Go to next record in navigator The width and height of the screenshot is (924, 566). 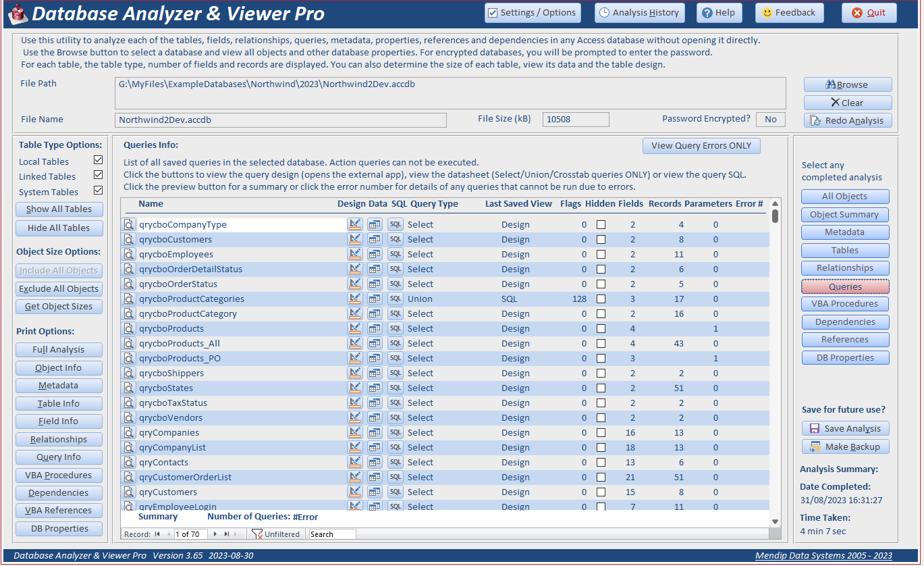(x=215, y=534)
